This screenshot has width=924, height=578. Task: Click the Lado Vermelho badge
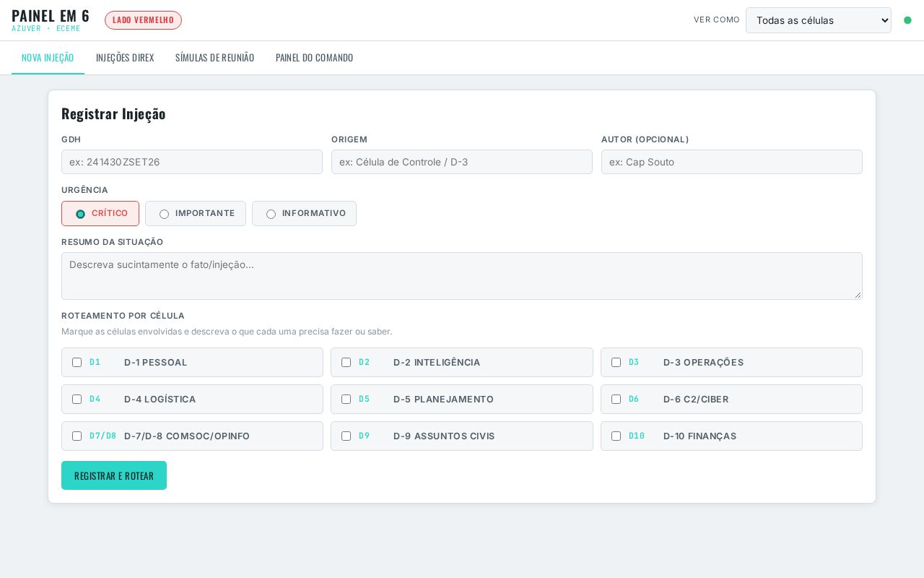pos(143,20)
